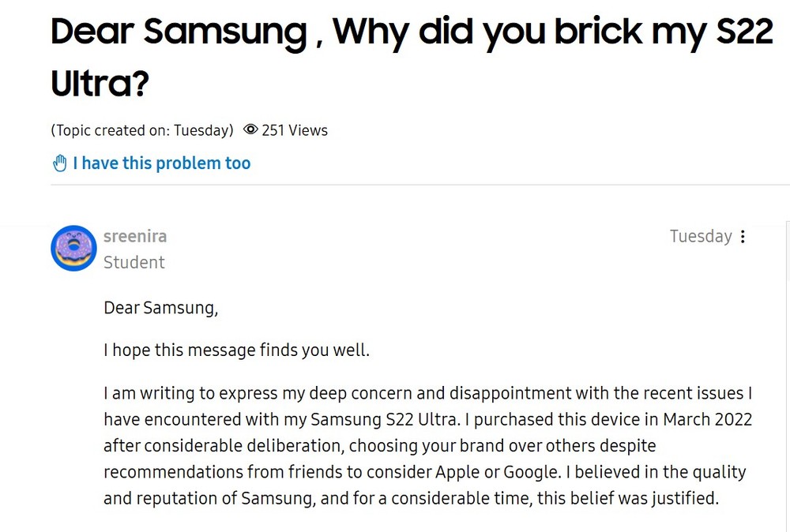This screenshot has height=532, width=790.
Task: Click the "Topic created on: Tuesday" text
Action: (x=142, y=130)
